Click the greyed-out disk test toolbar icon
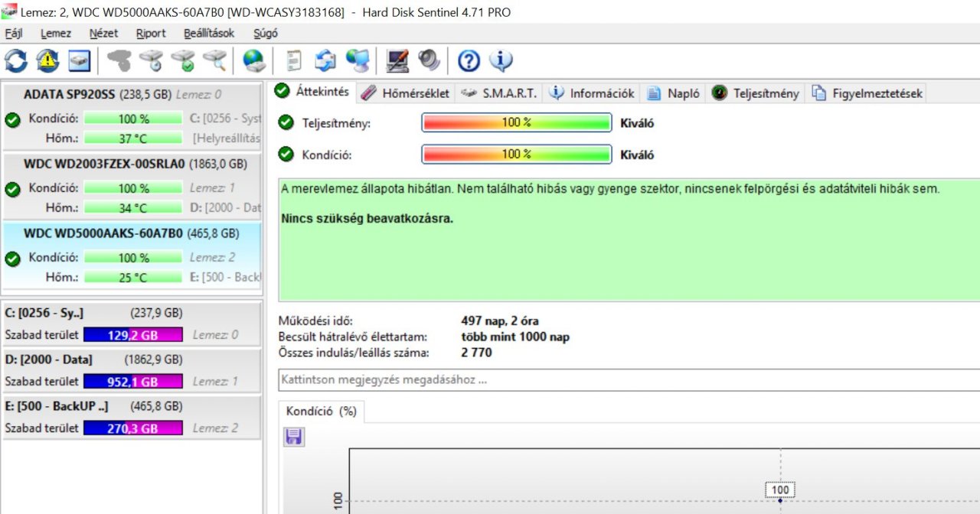Image resolution: width=980 pixels, height=514 pixels. (x=119, y=60)
